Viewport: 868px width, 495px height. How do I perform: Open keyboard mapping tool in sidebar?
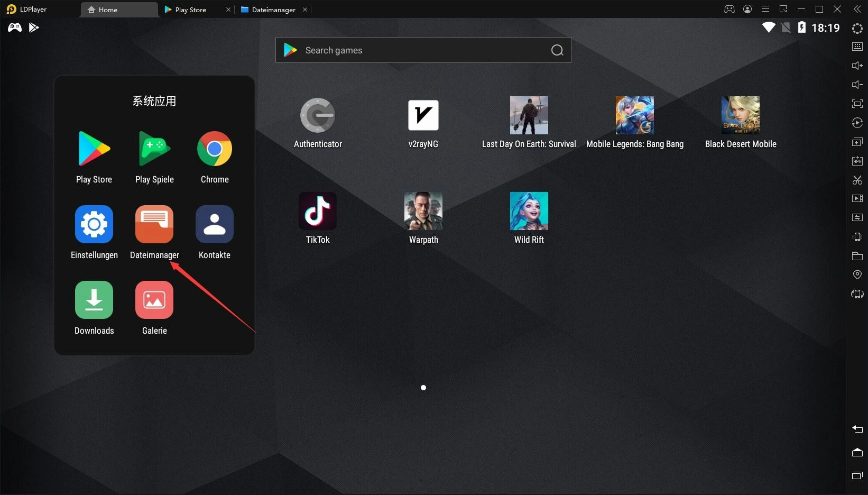point(857,47)
